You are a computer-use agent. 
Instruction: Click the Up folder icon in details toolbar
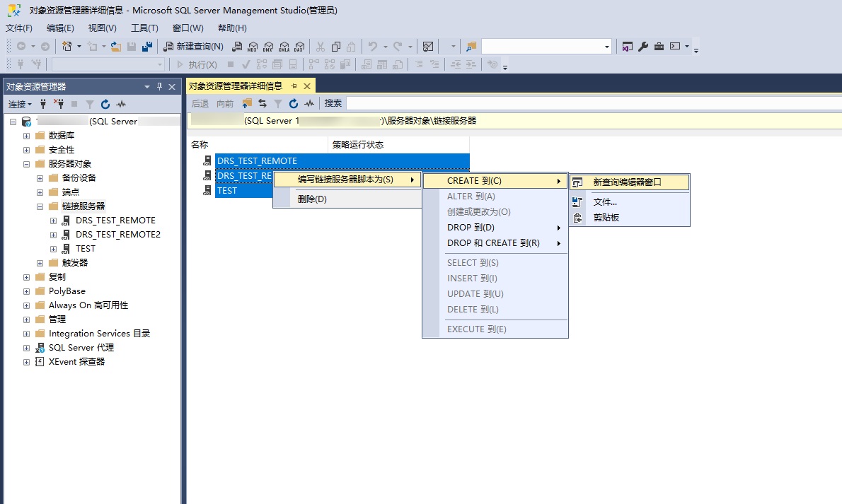pos(247,103)
